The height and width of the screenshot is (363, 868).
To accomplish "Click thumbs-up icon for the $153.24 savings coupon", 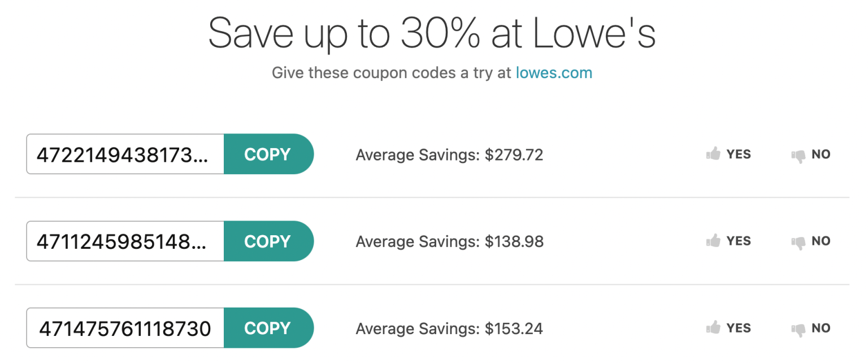I will [x=713, y=328].
